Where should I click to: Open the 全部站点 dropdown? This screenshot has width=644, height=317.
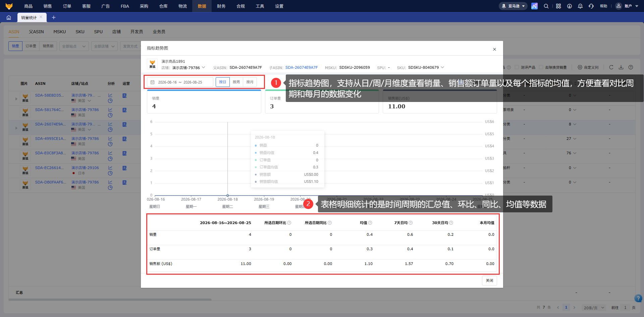click(74, 46)
